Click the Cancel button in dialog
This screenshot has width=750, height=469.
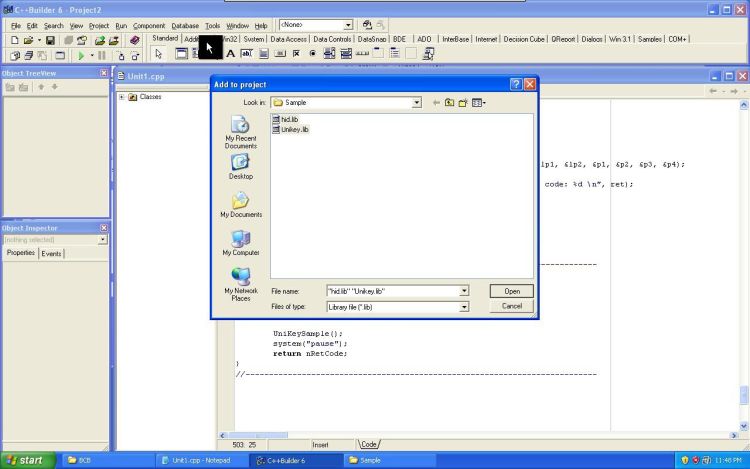pyautogui.click(x=511, y=306)
